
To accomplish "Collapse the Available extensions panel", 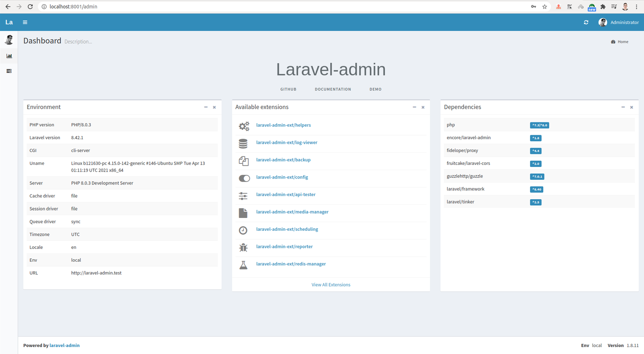I will coord(414,107).
